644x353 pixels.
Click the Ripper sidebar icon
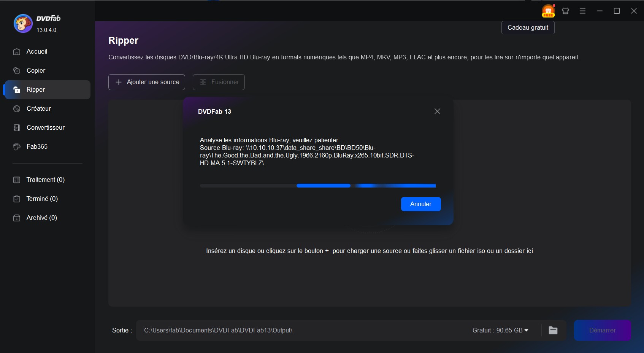(17, 90)
